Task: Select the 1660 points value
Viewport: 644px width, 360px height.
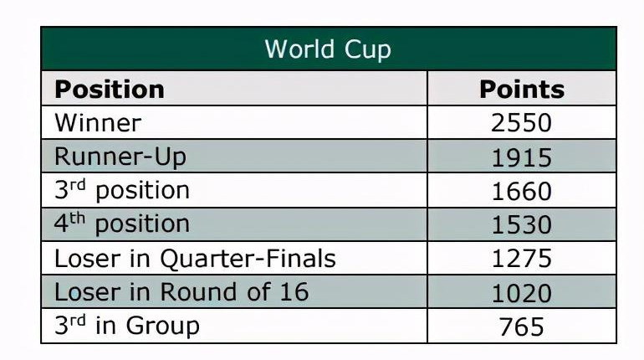Action: click(521, 191)
